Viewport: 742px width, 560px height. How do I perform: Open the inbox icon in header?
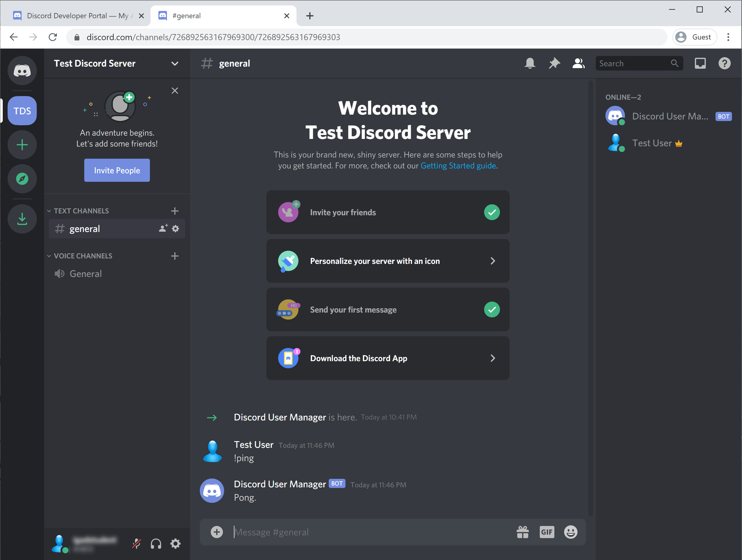tap(700, 63)
